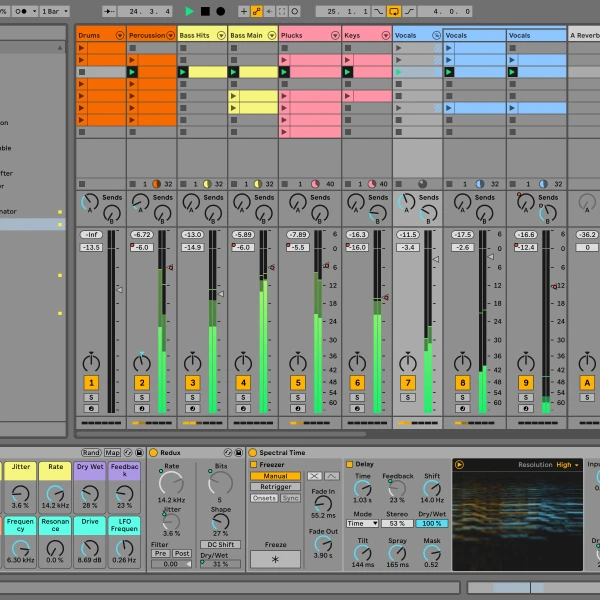Screen dimensions: 600x600
Task: Toggle the track 1 activator button
Action: click(x=91, y=383)
